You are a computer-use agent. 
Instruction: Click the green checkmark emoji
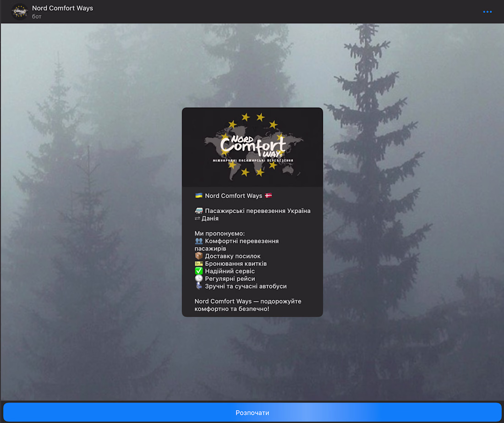199,271
